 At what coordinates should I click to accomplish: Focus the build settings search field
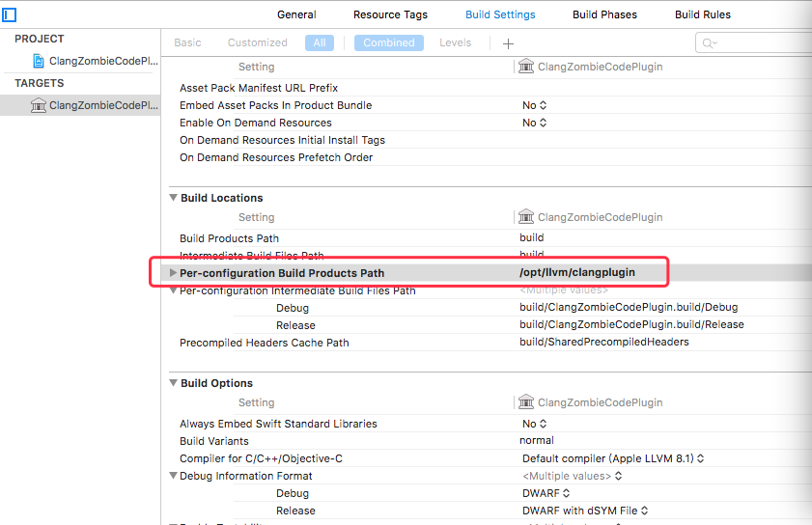pyautogui.click(x=753, y=43)
